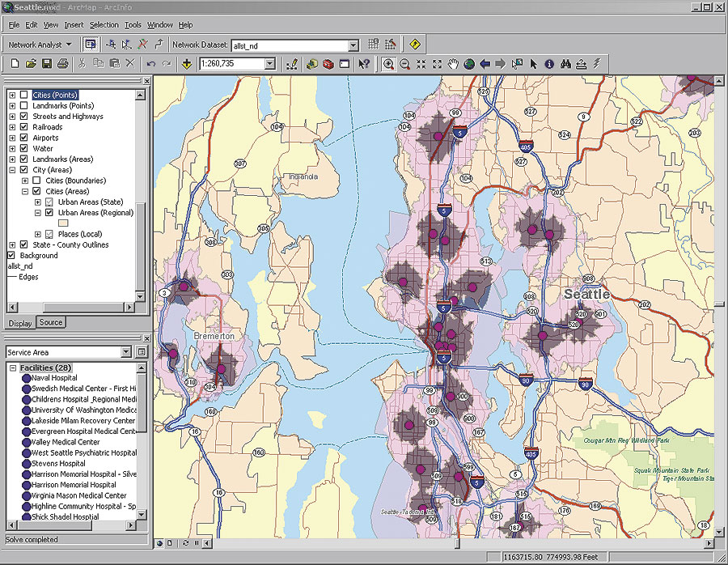728x565 pixels.
Task: Select the Zoom In tool
Action: [389, 64]
